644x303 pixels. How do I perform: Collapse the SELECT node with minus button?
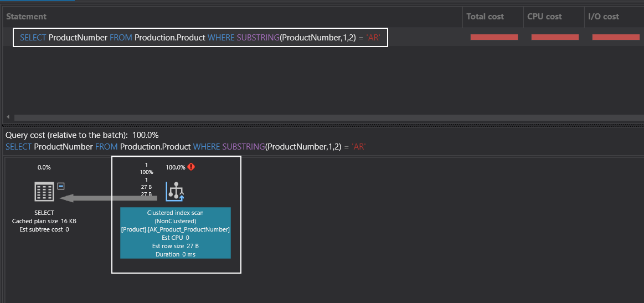coord(61,186)
